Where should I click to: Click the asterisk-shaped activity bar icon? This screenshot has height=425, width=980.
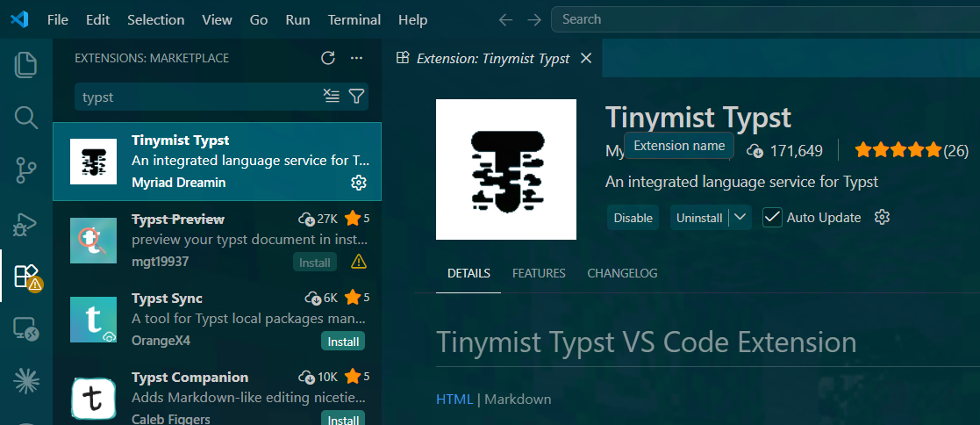[x=26, y=380]
